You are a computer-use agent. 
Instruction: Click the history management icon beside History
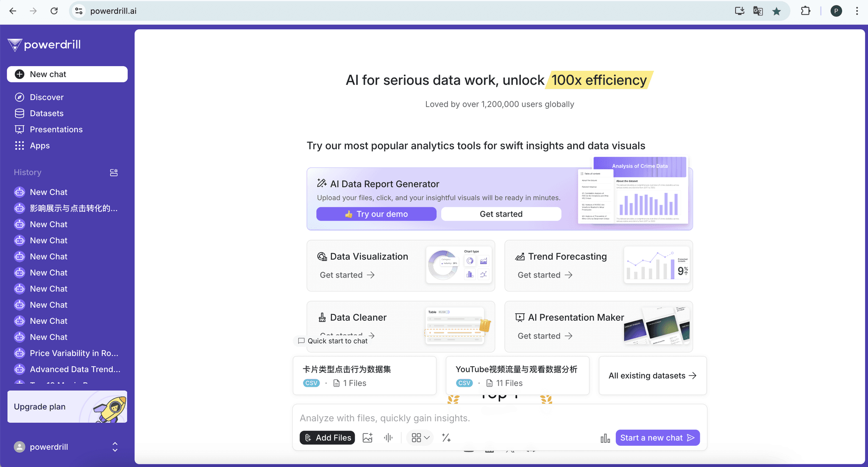(x=113, y=172)
